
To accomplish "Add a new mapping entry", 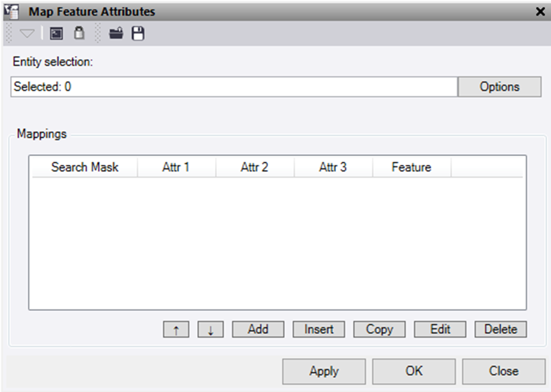I will 258,329.
